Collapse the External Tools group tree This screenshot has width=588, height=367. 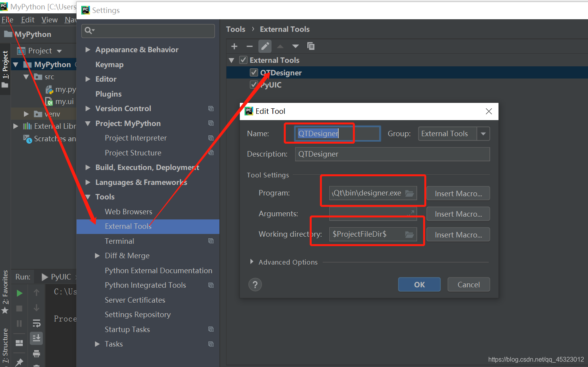coord(232,60)
